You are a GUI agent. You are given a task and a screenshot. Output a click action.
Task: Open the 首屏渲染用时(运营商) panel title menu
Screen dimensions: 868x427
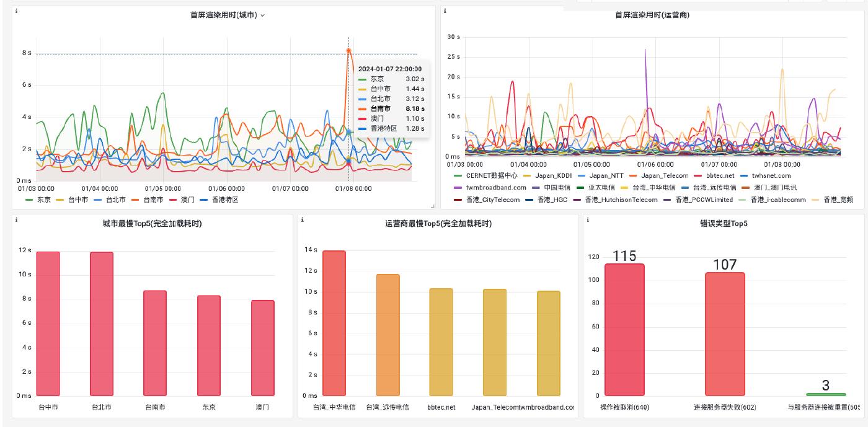coord(652,15)
